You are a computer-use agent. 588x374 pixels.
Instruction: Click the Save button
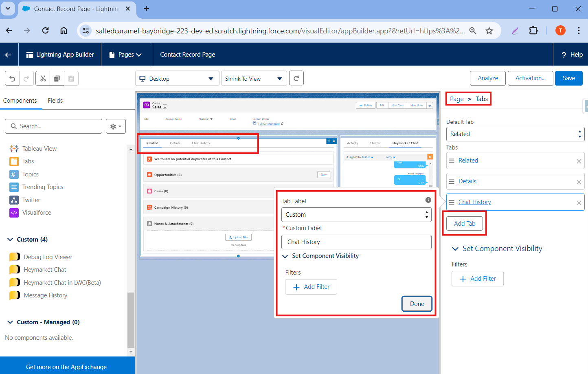click(569, 78)
